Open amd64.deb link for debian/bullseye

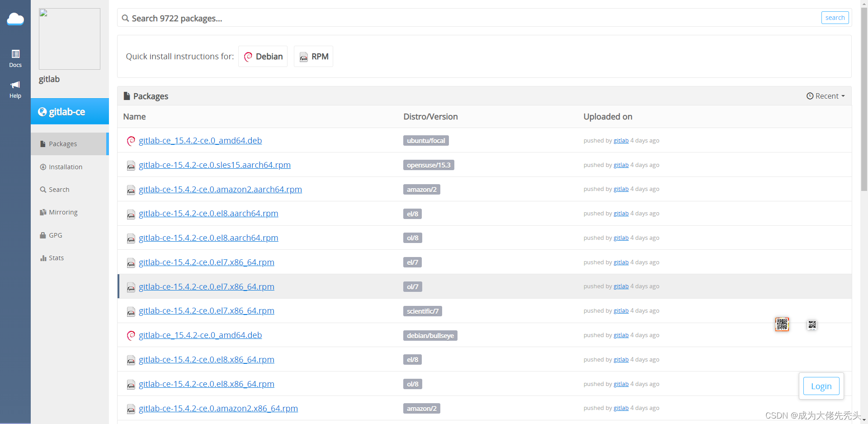(200, 335)
